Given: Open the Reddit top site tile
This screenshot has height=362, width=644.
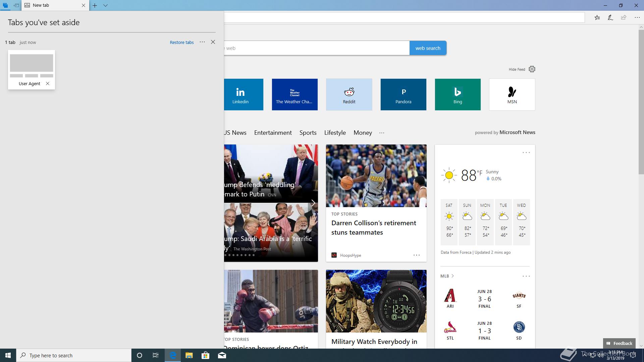Looking at the screenshot, I should [x=349, y=95].
